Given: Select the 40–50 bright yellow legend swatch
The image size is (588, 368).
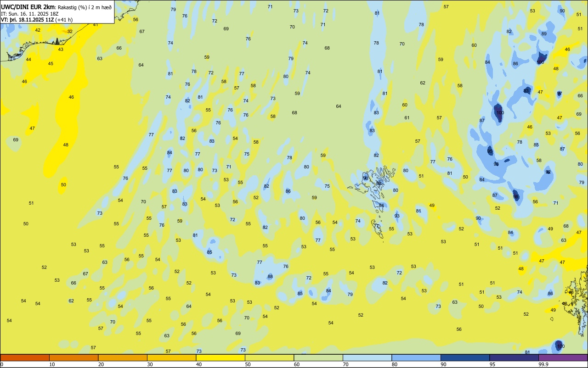Looking at the screenshot, I should point(220,357).
